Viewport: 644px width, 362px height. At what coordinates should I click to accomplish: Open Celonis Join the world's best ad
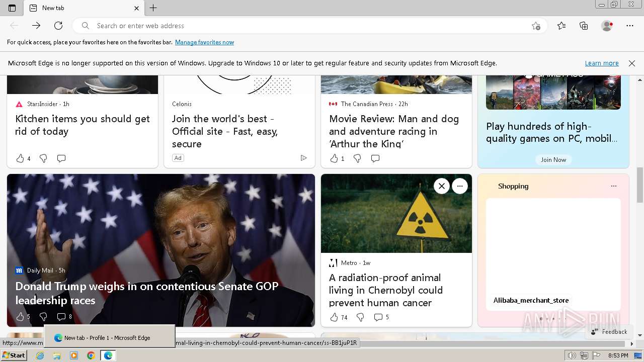point(225,131)
